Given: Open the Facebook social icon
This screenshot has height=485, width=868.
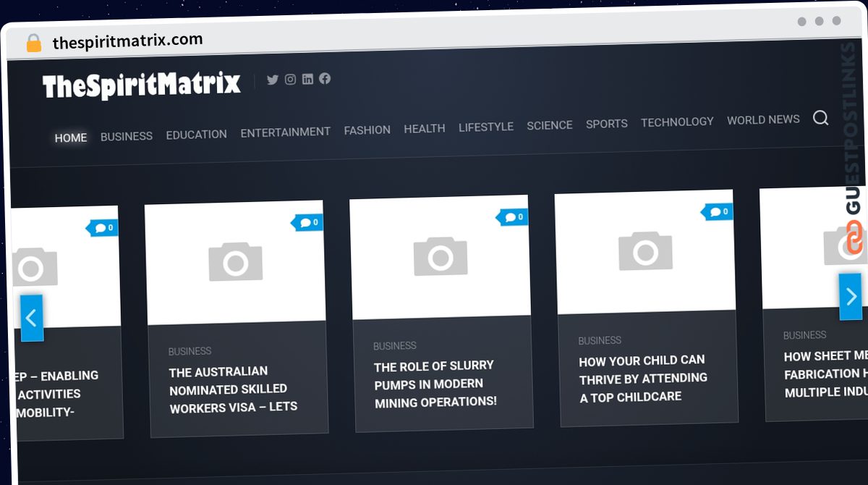Looking at the screenshot, I should pyautogui.click(x=325, y=78).
